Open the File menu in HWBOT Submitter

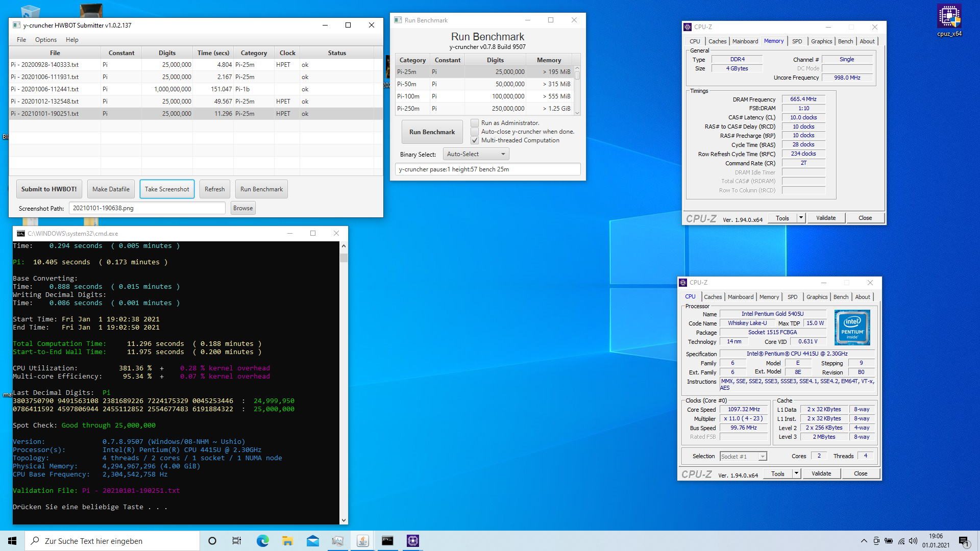(x=21, y=40)
